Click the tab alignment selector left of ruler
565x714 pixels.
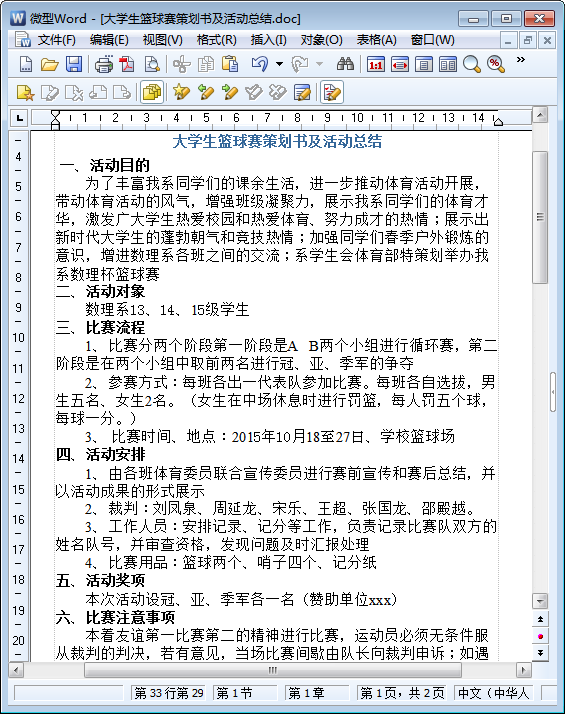coord(20,118)
